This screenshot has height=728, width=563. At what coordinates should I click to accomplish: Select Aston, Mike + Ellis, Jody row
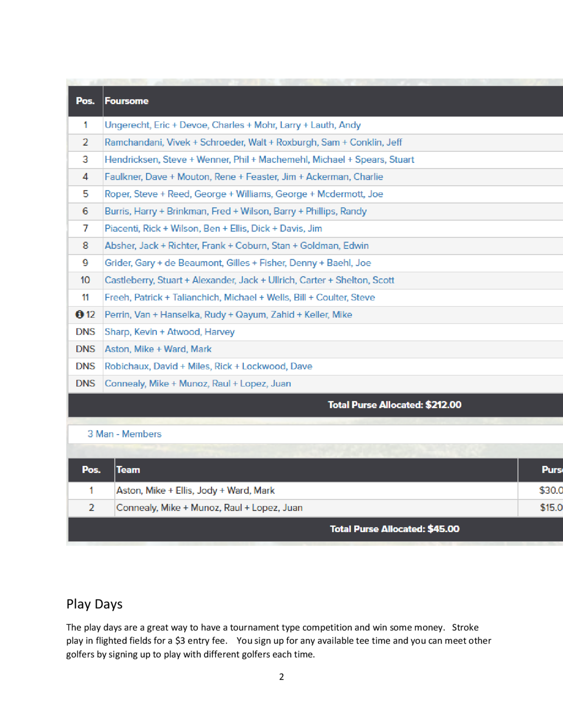[x=195, y=491]
